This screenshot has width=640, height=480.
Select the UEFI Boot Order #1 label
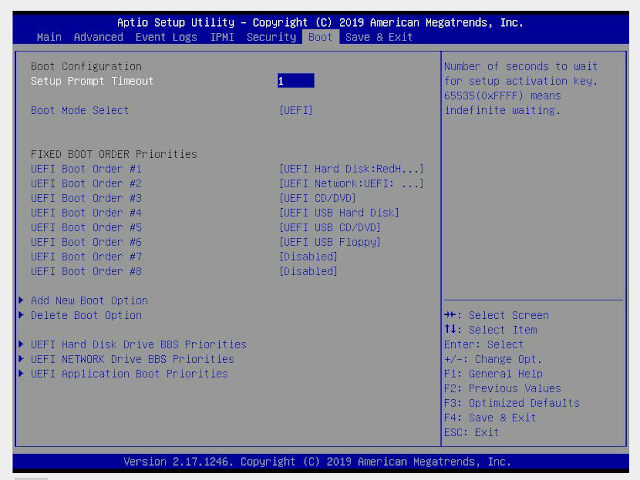coord(86,169)
